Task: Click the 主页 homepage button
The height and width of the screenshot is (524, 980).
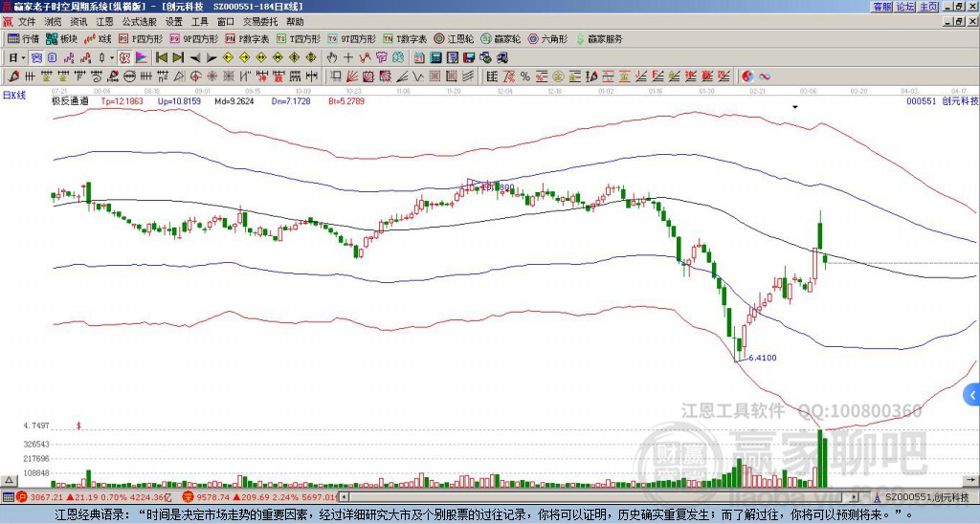Action: click(x=928, y=7)
